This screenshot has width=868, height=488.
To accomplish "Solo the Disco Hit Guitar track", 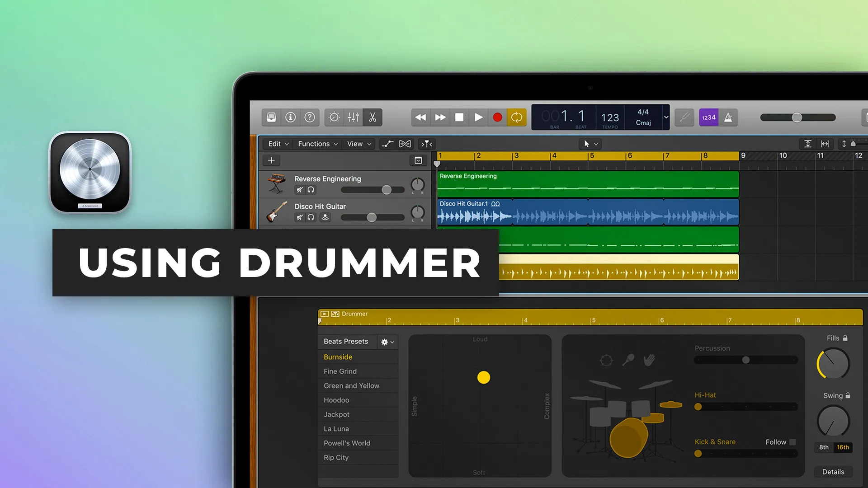I will 311,217.
